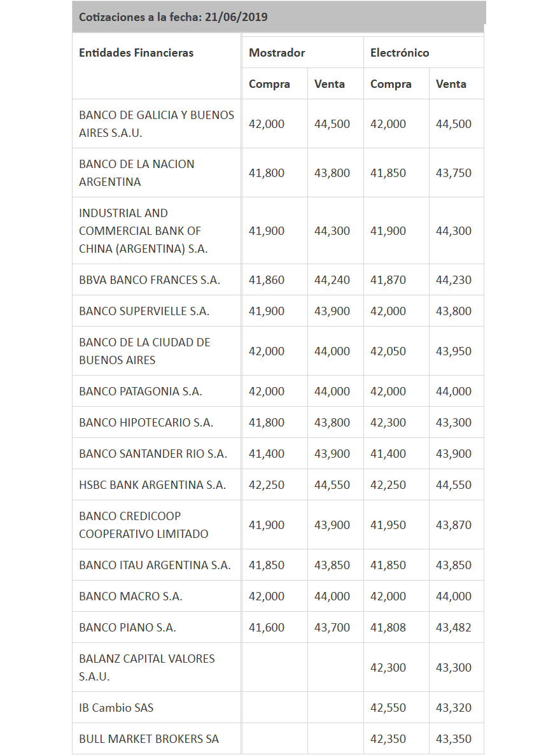Image resolution: width=560 pixels, height=755 pixels.
Task: Click Industrial and Commercial Bank of China name
Action: coord(143,230)
